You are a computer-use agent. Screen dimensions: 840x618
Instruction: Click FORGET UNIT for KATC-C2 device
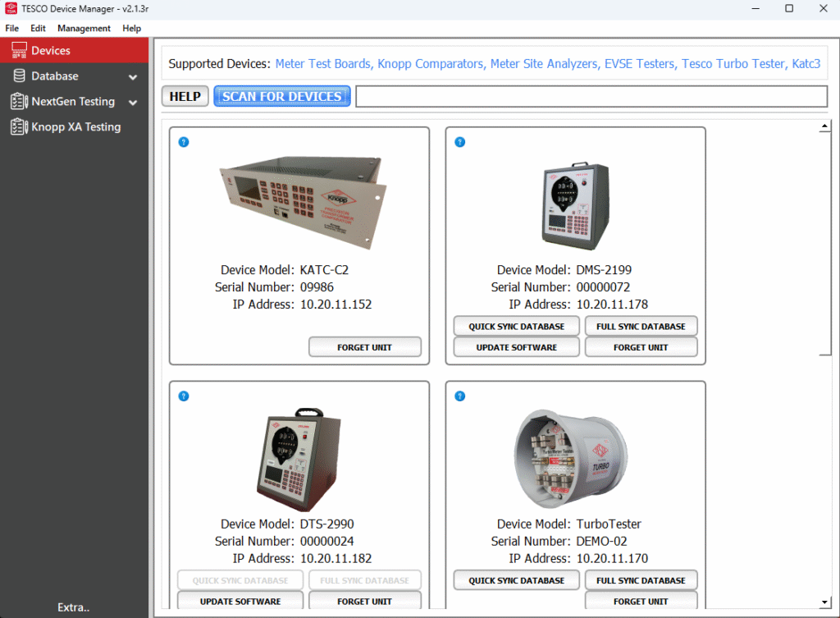(364, 347)
